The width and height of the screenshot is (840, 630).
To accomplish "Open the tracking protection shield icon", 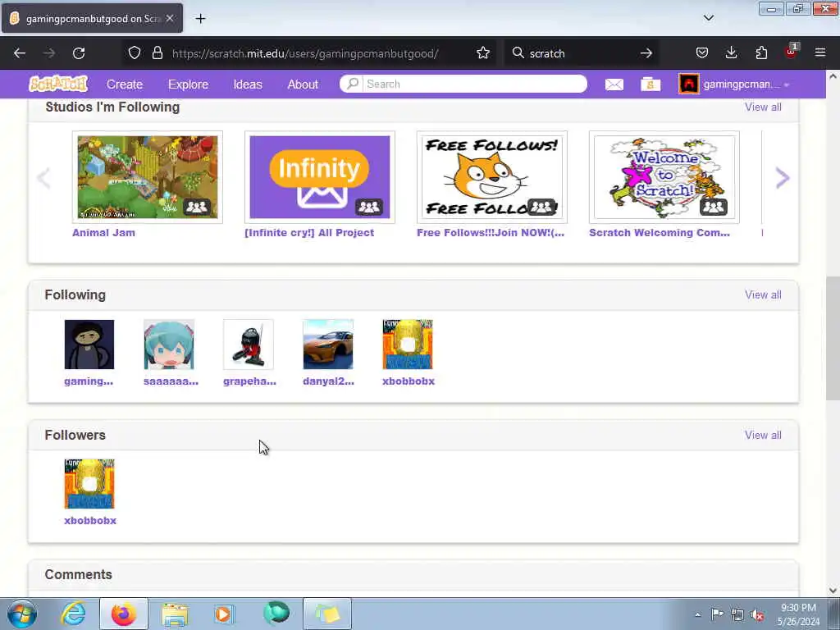I will (x=135, y=52).
